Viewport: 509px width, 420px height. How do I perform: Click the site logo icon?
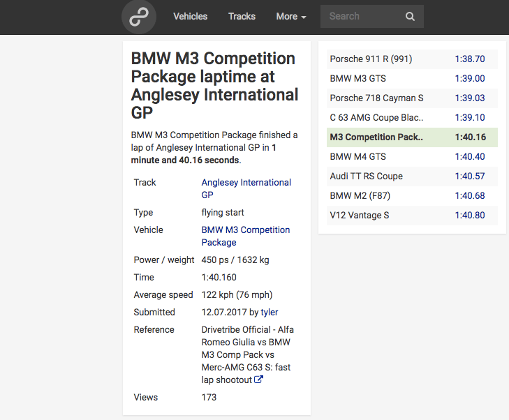pyautogui.click(x=139, y=17)
